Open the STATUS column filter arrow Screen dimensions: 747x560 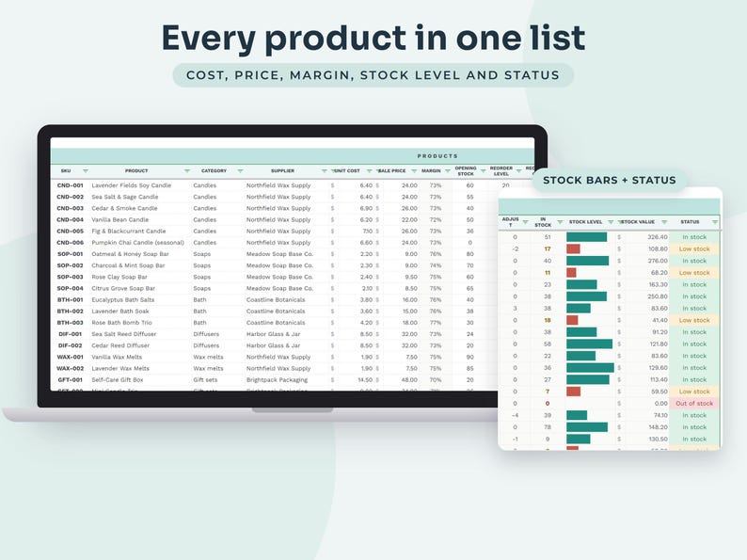point(715,222)
